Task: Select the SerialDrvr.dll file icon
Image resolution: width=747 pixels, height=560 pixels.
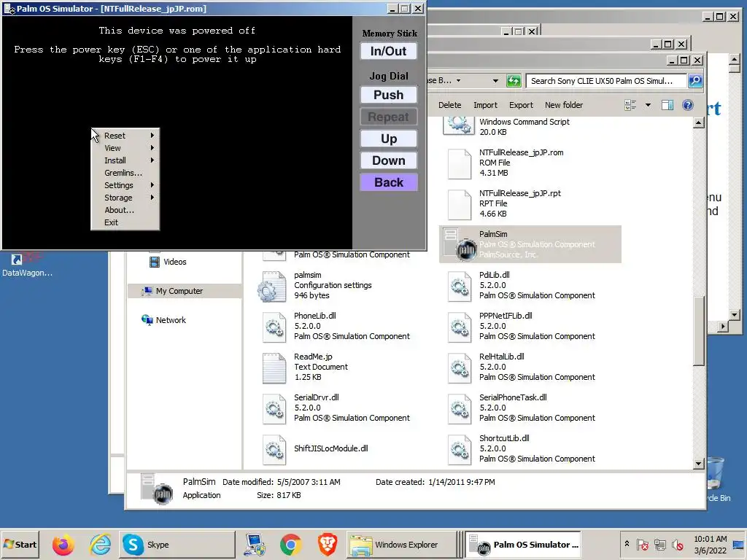Action: 274,408
